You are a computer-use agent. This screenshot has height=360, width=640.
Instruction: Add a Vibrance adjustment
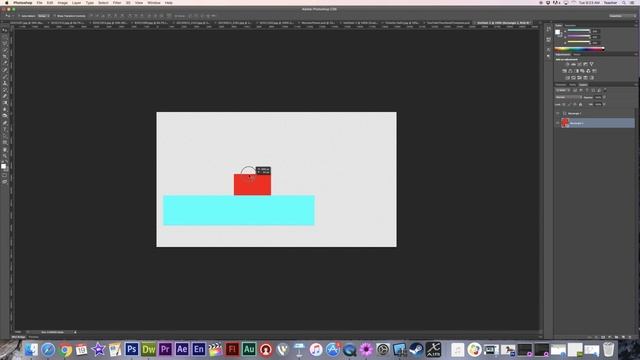point(591,64)
